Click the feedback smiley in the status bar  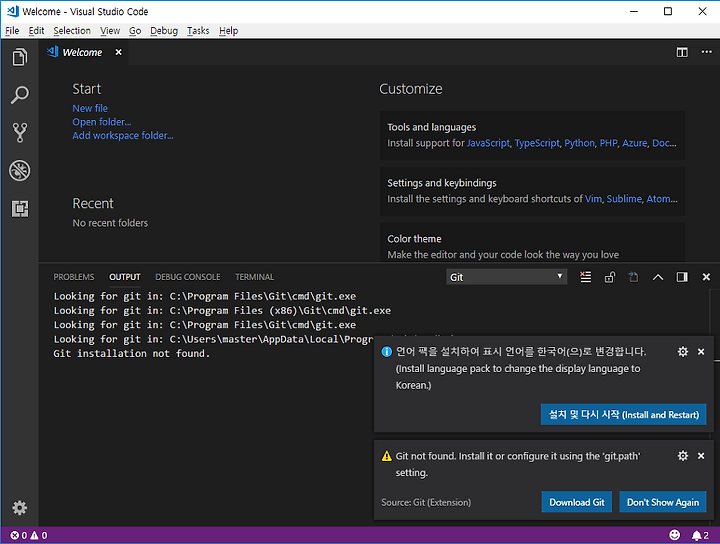point(674,535)
